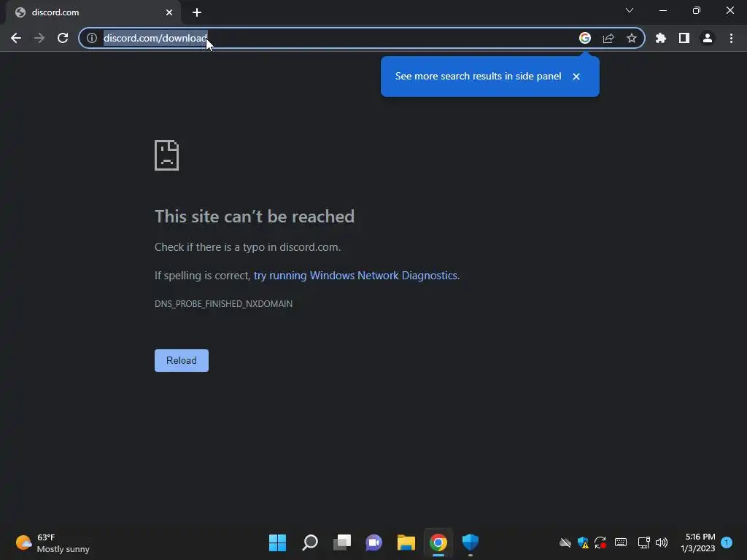Open the clock showing 5:16 PM

pos(698,542)
